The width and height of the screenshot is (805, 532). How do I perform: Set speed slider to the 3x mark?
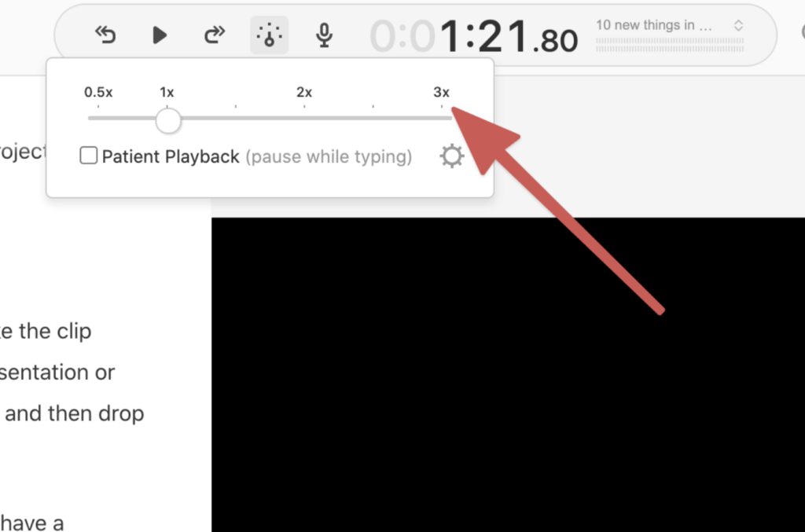point(442,118)
